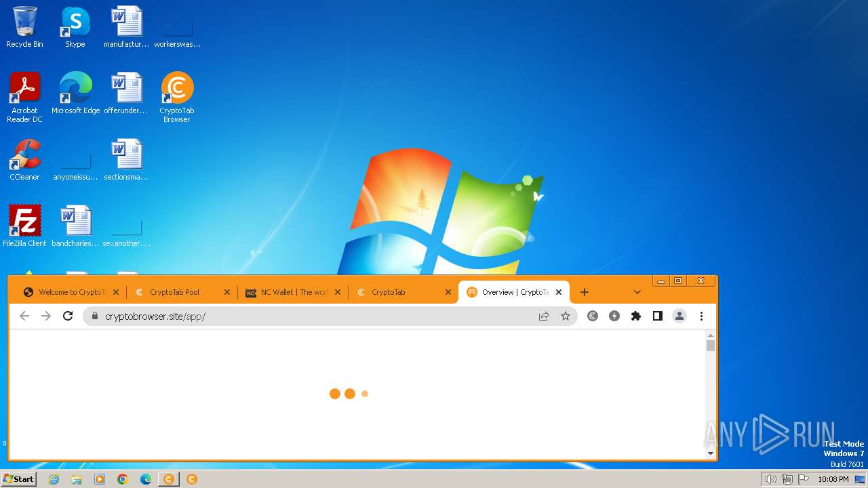This screenshot has width=868, height=488.
Task: Open the Extensions puzzle piece menu
Action: pyautogui.click(x=636, y=316)
